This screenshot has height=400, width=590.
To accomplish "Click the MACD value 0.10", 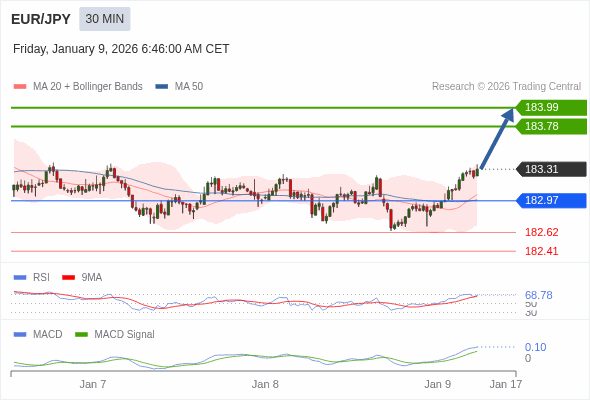I will click(x=535, y=347).
